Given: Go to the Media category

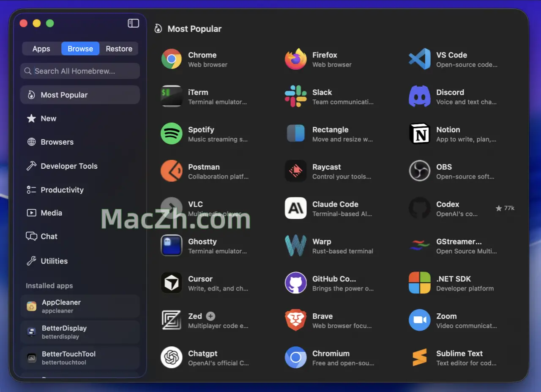Looking at the screenshot, I should [80, 213].
